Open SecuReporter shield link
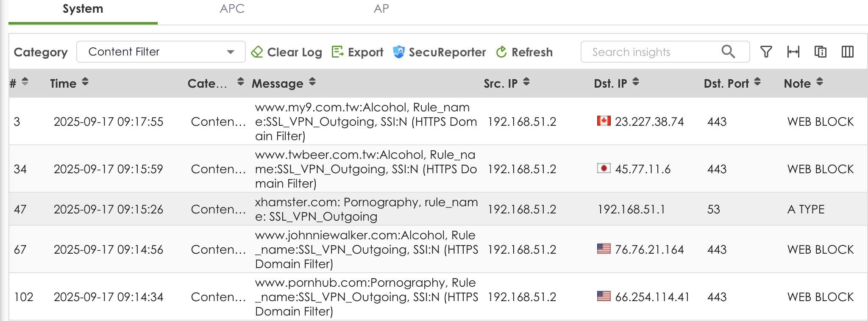The width and height of the screenshot is (868, 321). 439,52
